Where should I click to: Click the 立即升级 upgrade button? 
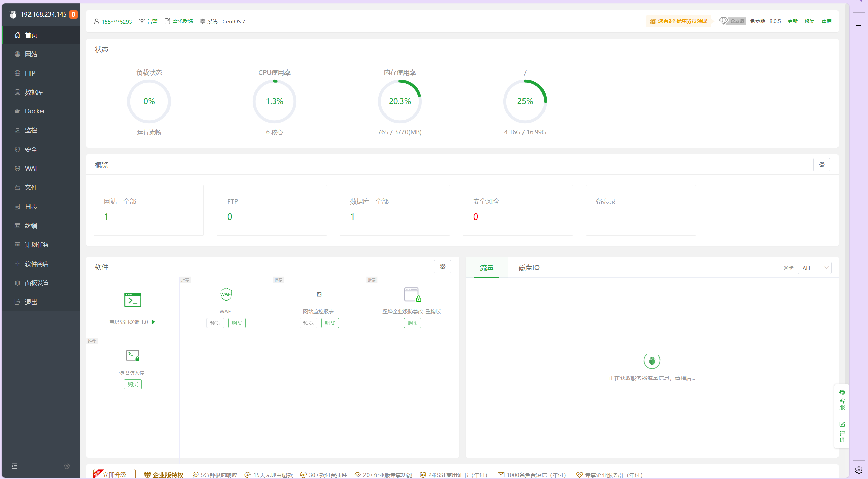[114, 474]
